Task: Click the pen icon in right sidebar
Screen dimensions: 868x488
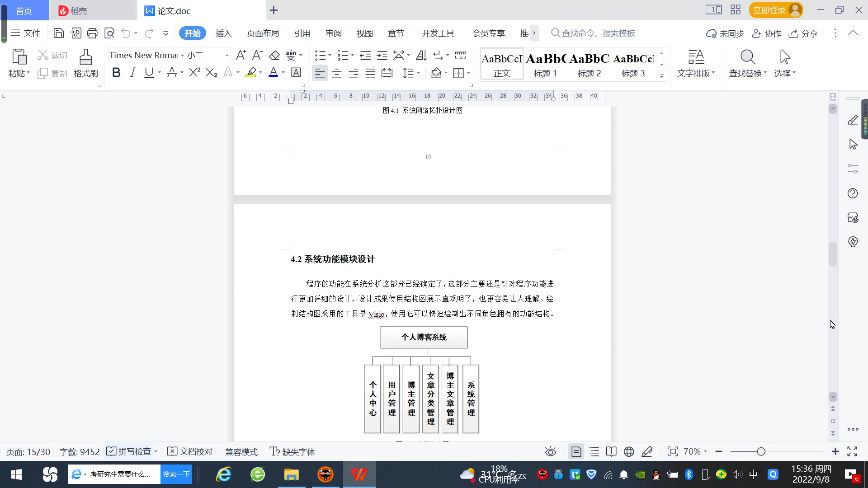Action: click(853, 120)
